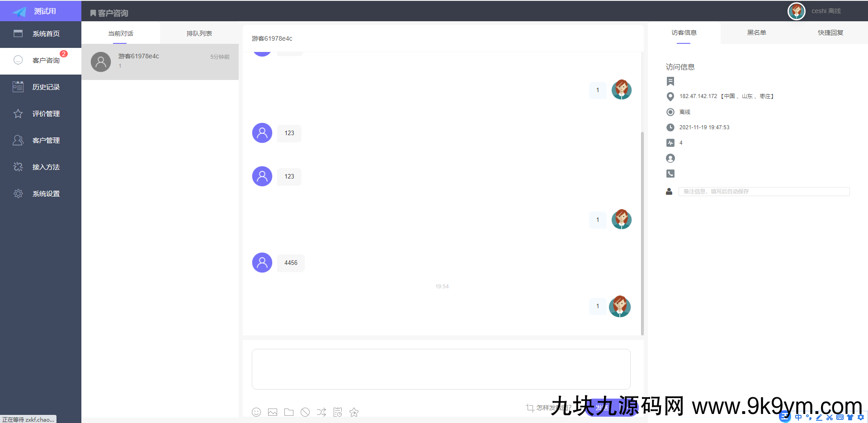Click the block visitor icon in chat toolbar
This screenshot has width=868, height=423.
[x=305, y=412]
